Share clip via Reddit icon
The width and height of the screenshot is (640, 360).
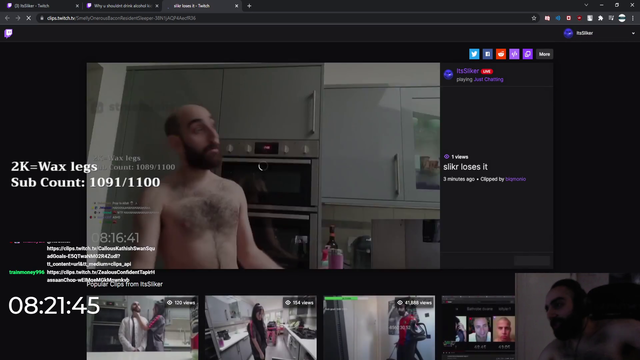501,54
